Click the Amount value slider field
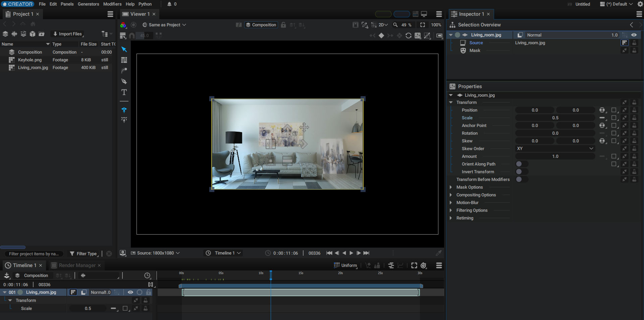Viewport: 644px width, 320px height. point(555,156)
